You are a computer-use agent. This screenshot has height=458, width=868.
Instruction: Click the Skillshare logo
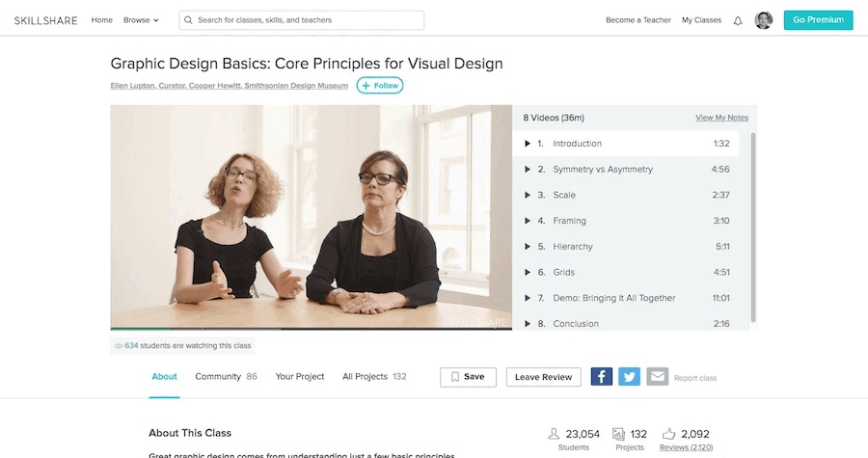click(46, 20)
